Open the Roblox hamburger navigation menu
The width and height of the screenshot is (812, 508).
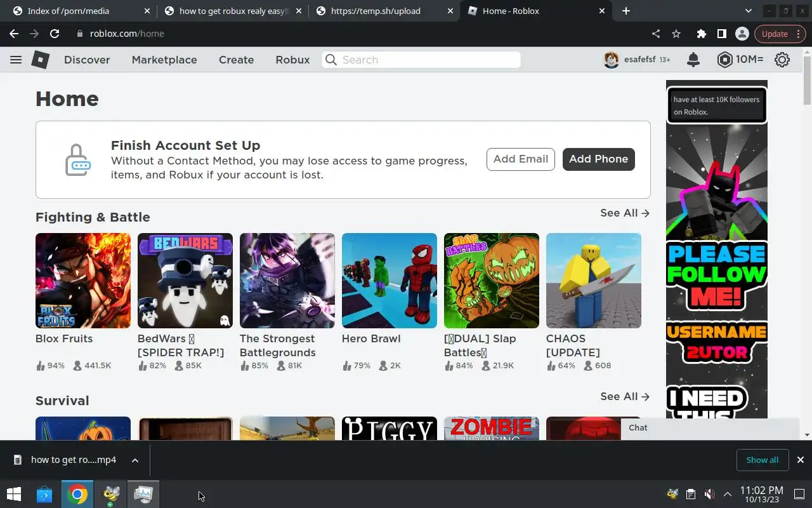(x=16, y=60)
